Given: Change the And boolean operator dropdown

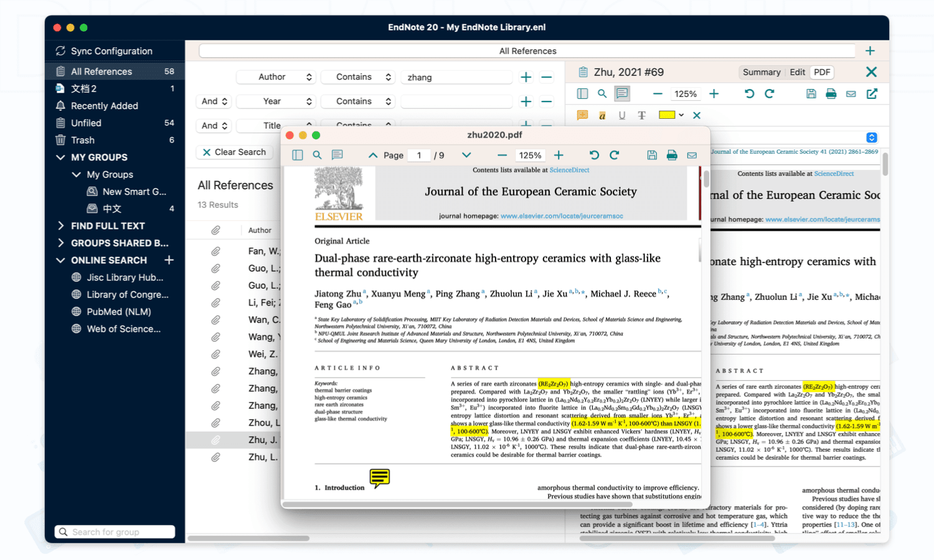Looking at the screenshot, I should pos(214,101).
